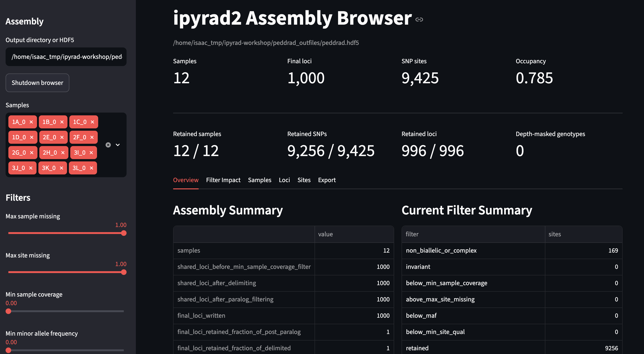
Task: Remove the 3J_0 sample tag
Action: (x=31, y=168)
